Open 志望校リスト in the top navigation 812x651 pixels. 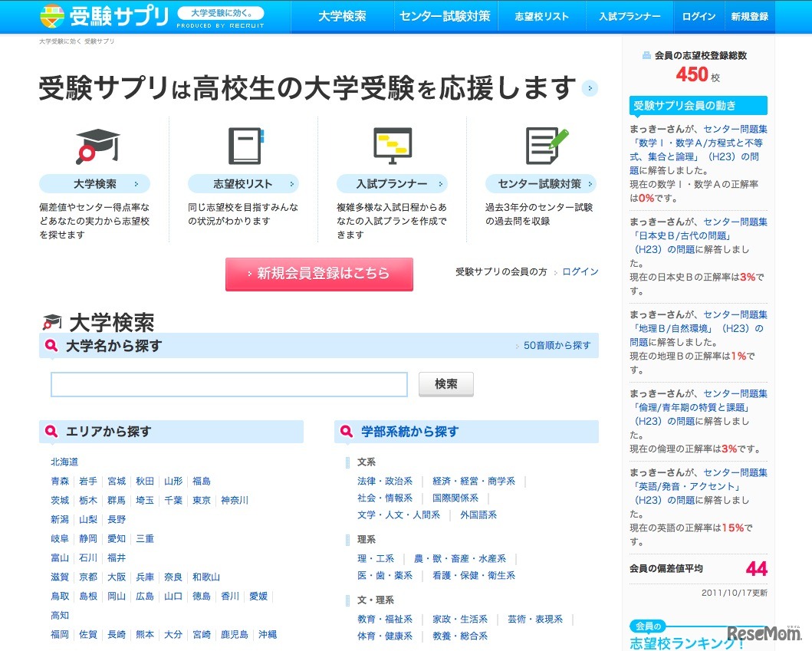click(x=541, y=16)
